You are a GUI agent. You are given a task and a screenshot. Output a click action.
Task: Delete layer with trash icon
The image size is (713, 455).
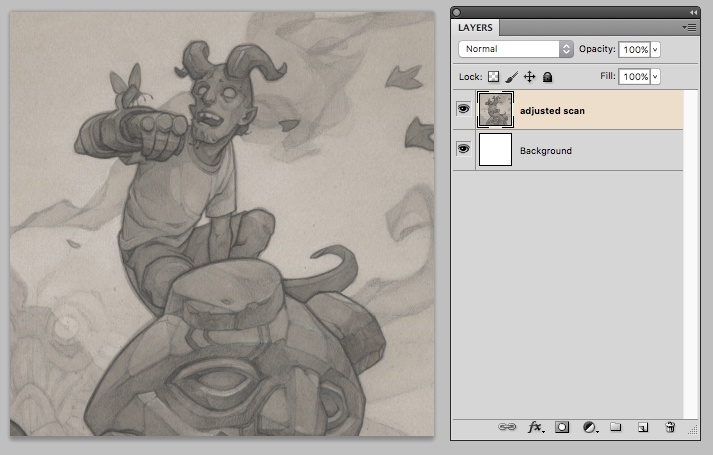click(670, 427)
